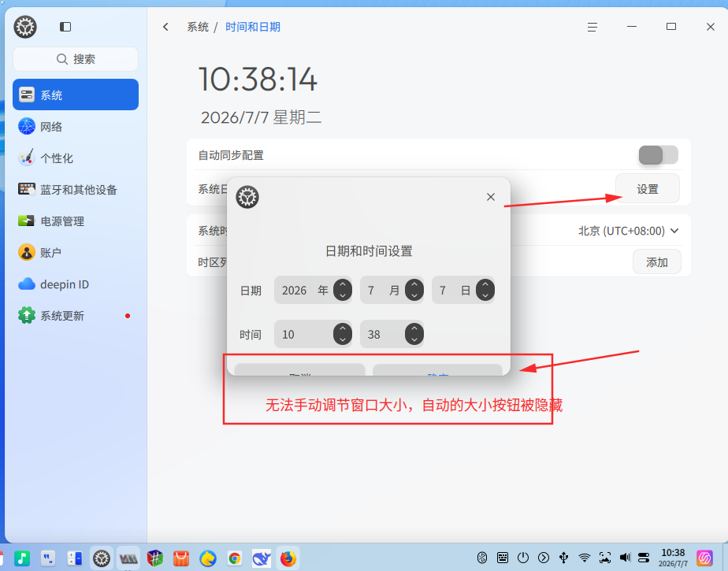Click the search field in sidebar
The image size is (728, 571).
76,59
